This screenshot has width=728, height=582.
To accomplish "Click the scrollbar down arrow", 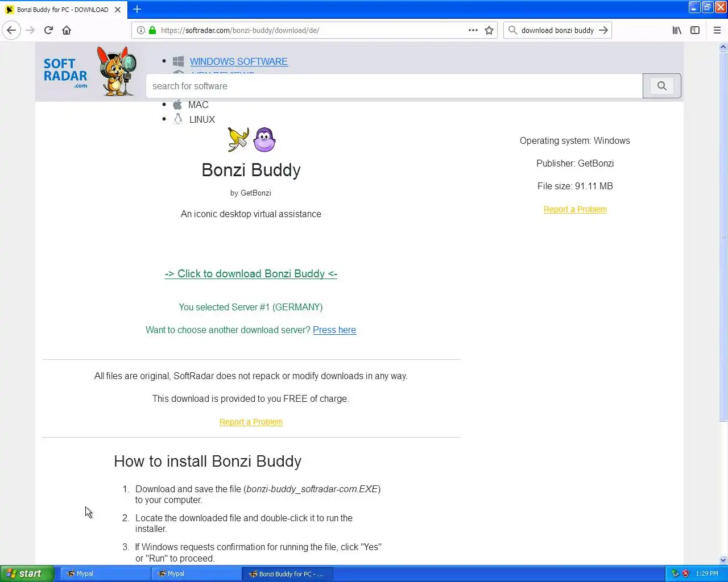I will (x=723, y=560).
